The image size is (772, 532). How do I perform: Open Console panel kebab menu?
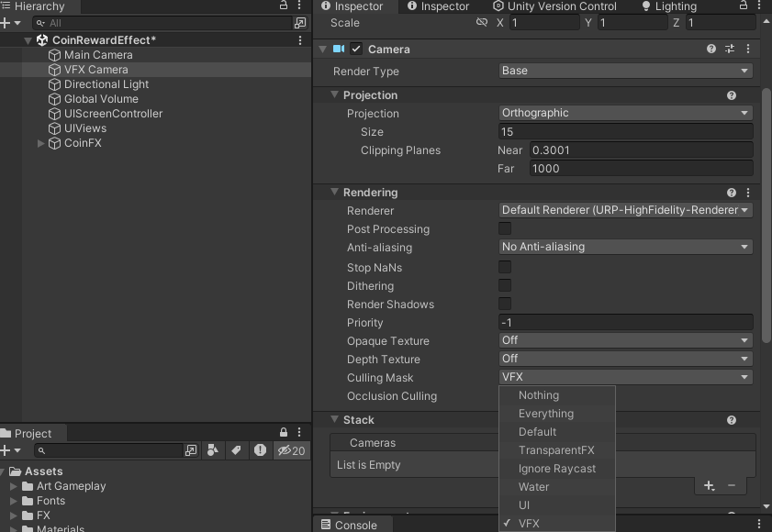(759, 525)
